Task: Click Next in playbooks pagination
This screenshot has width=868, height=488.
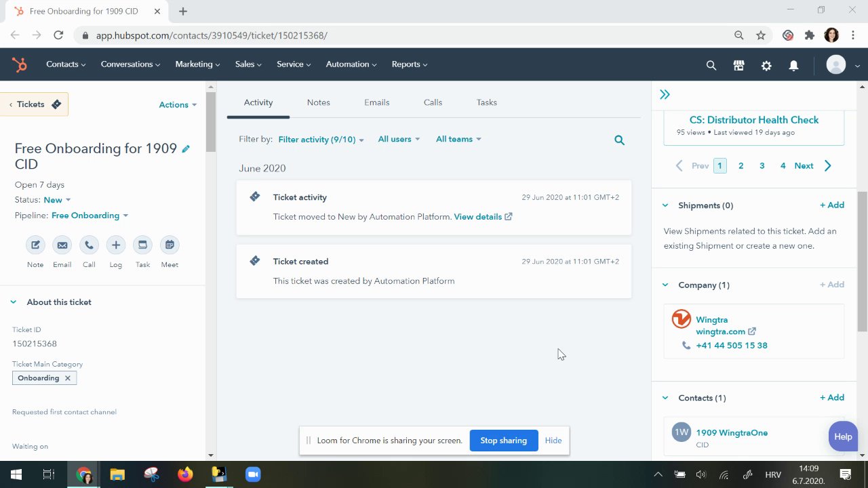Action: tap(812, 166)
